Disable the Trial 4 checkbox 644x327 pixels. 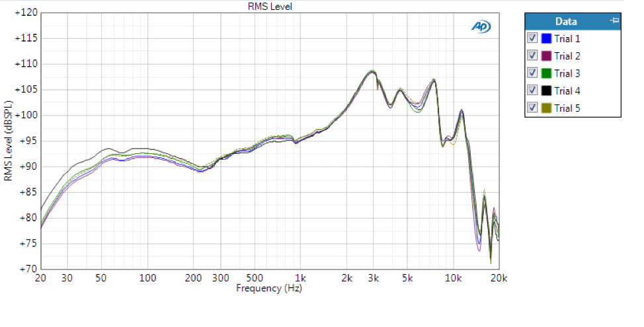tap(532, 91)
